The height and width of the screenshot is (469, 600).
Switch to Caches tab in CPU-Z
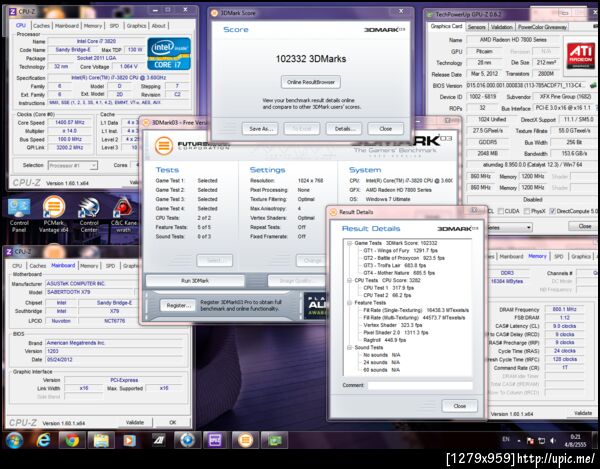[x=41, y=25]
